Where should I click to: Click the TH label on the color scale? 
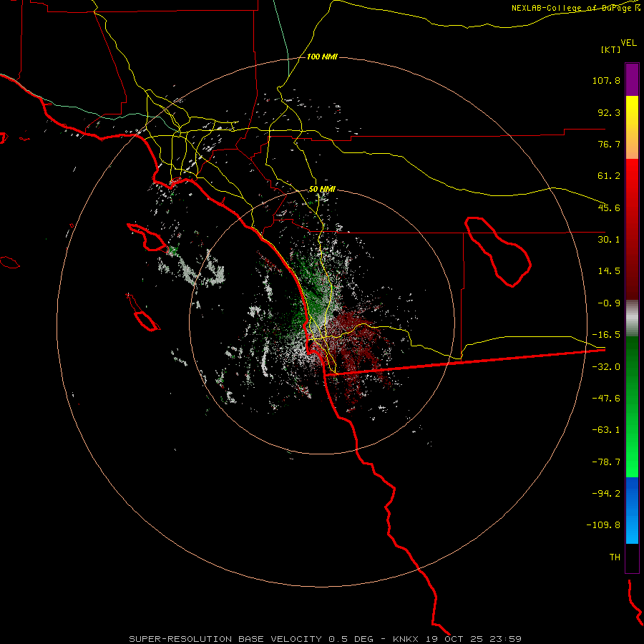click(x=615, y=557)
